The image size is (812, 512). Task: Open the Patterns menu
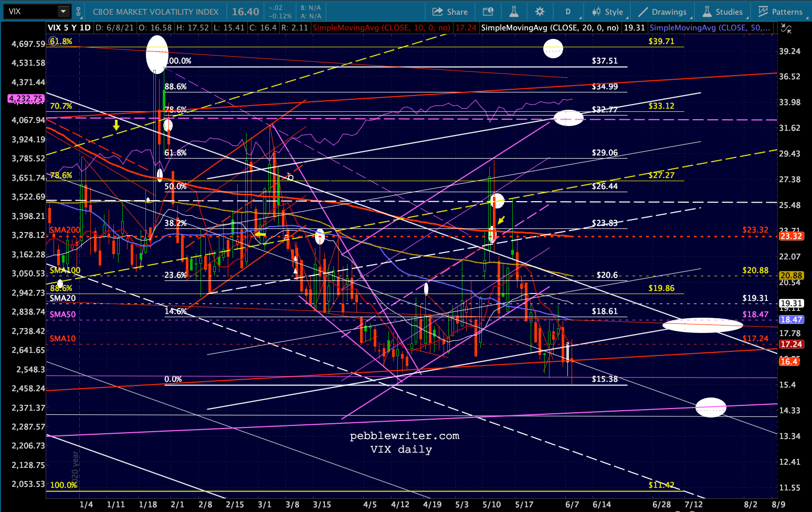coord(781,12)
